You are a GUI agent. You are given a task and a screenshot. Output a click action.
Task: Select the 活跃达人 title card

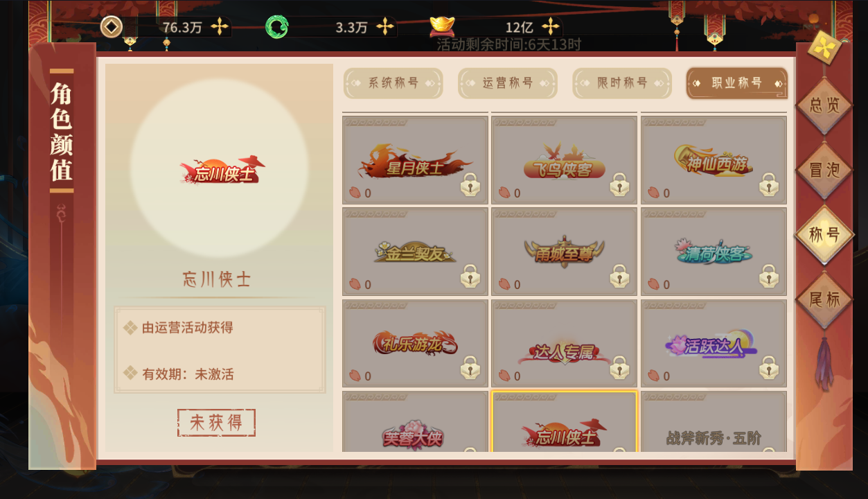pyautogui.click(x=714, y=343)
